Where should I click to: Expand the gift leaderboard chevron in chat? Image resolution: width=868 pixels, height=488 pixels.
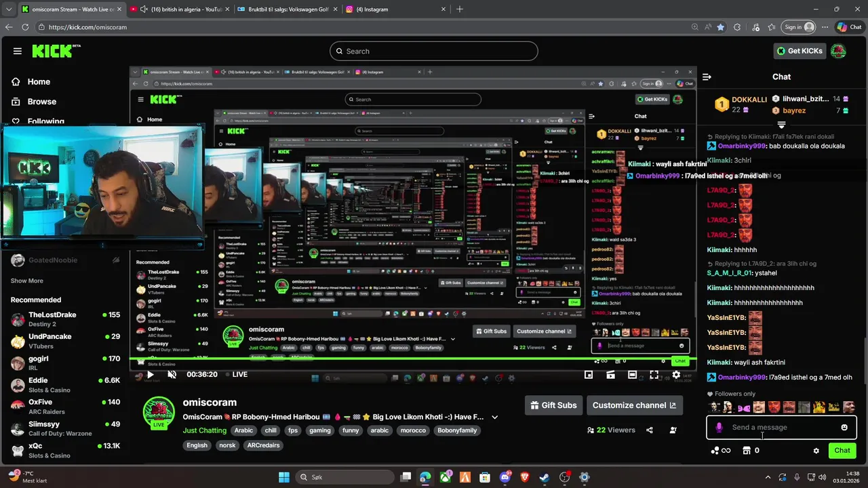[x=781, y=125]
